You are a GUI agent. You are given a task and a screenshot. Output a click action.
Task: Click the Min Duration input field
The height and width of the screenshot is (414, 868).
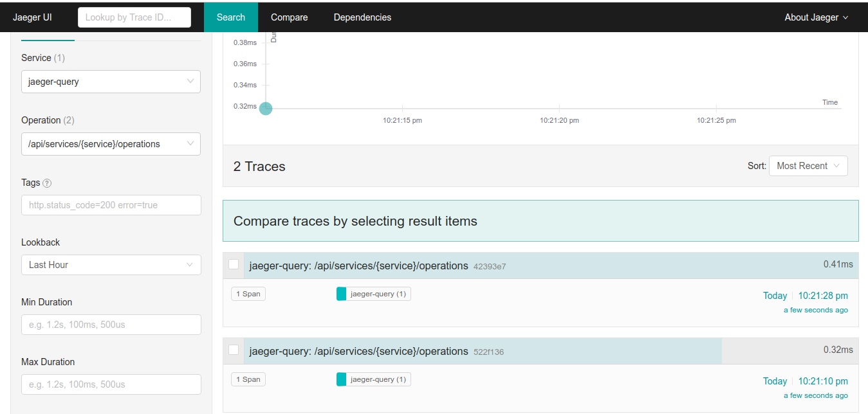tap(111, 325)
